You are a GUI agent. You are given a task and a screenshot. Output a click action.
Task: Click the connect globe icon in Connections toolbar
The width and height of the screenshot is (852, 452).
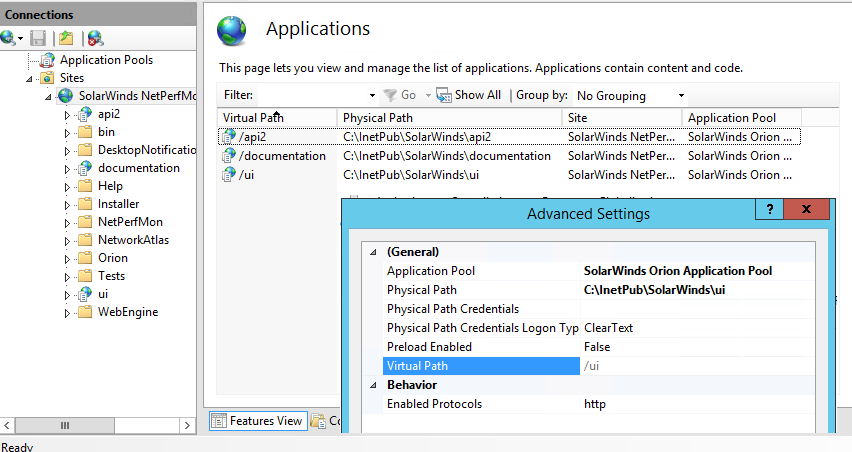click(8, 38)
